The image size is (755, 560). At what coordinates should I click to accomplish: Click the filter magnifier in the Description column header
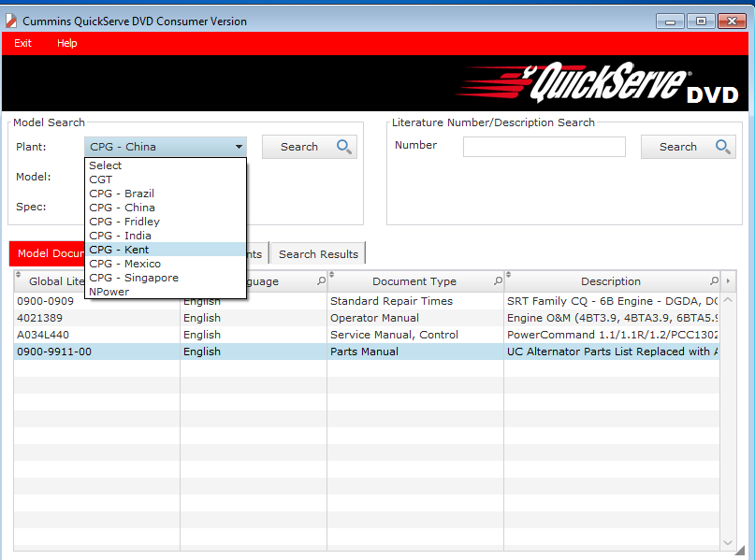click(714, 281)
